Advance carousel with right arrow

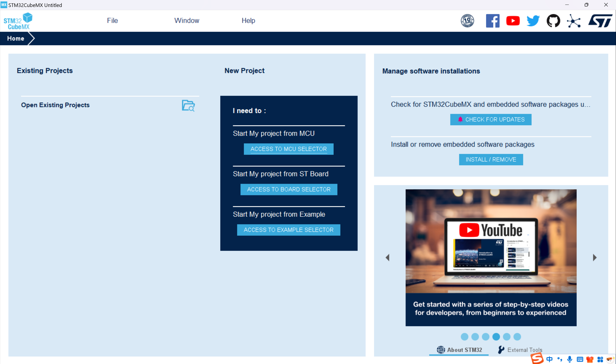[x=594, y=258]
